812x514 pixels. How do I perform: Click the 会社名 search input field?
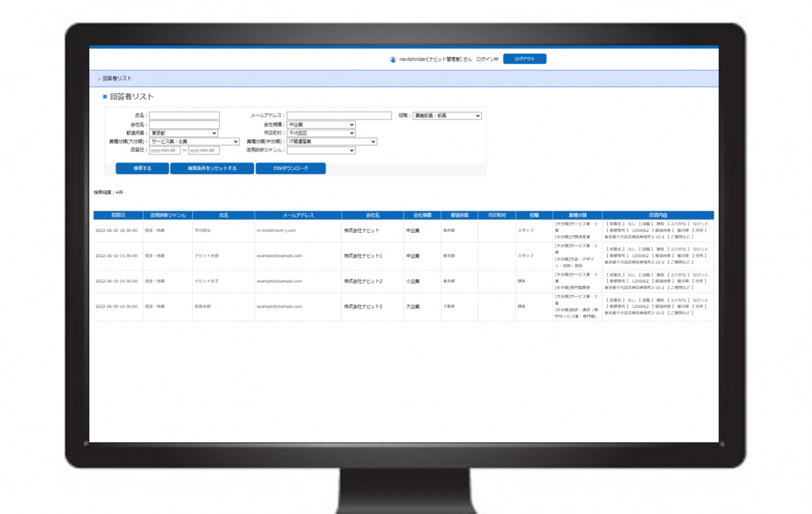(x=184, y=125)
